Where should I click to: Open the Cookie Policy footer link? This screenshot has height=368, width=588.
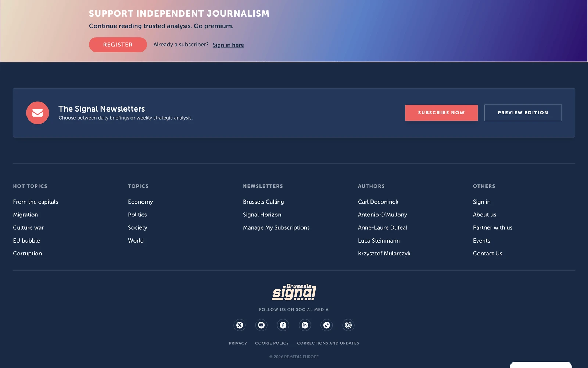pos(272,343)
